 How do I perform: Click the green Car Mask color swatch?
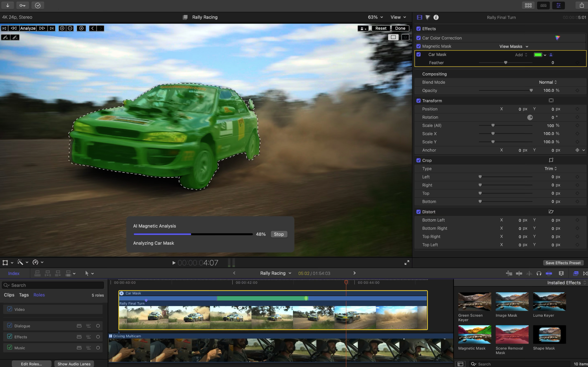tap(538, 55)
